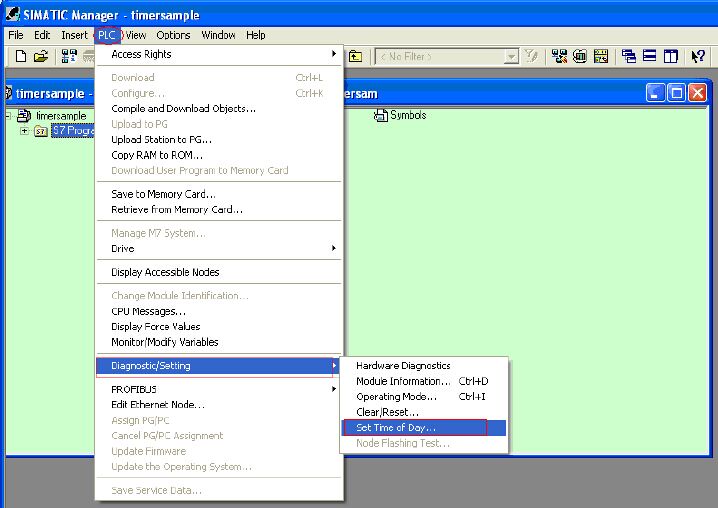Select CPU Messages entry
Screen dimensions: 718x508
click(x=219, y=311)
